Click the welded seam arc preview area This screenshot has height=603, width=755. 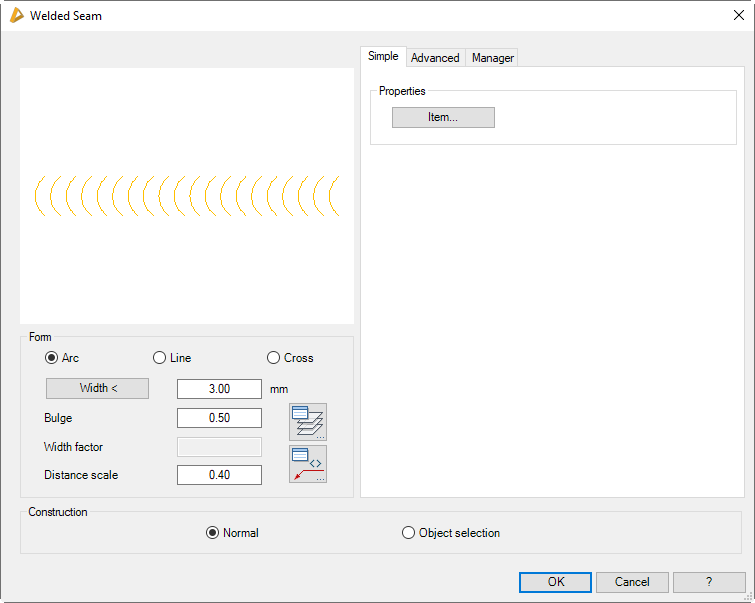point(187,196)
